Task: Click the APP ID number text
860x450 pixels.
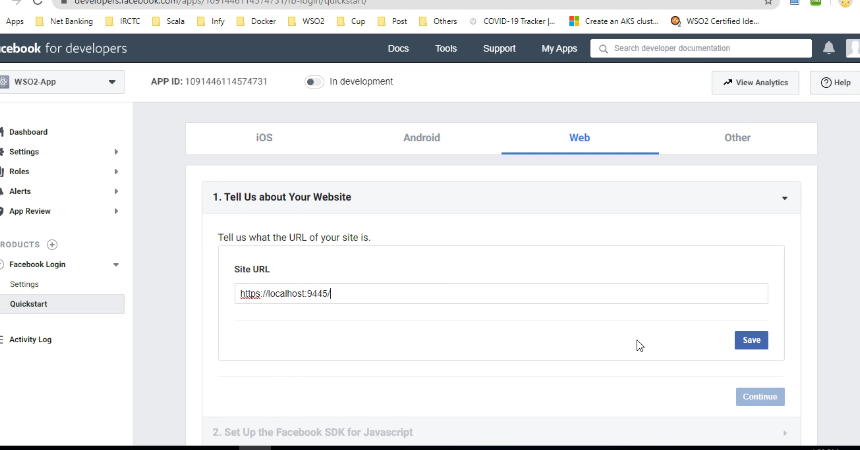Action: pyautogui.click(x=226, y=82)
